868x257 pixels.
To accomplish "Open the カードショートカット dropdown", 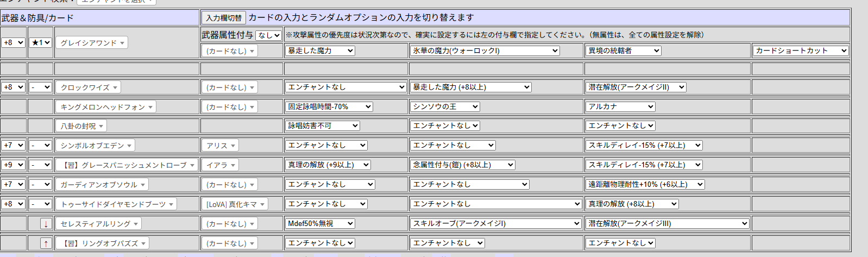I will point(801,51).
